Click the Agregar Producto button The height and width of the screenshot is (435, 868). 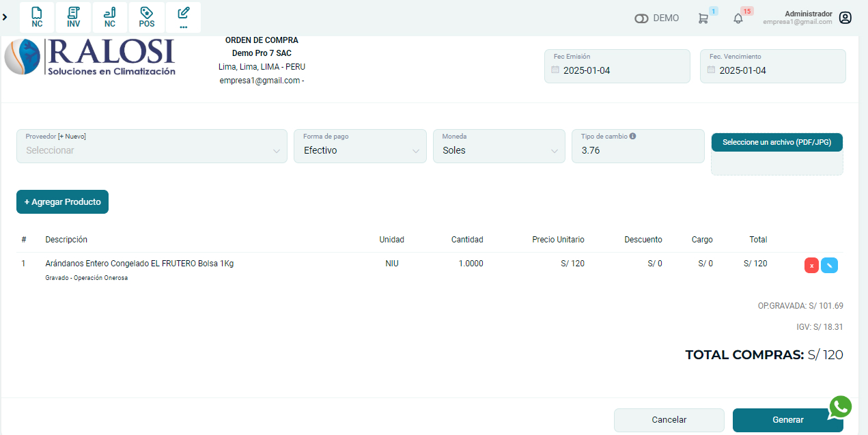tap(62, 202)
